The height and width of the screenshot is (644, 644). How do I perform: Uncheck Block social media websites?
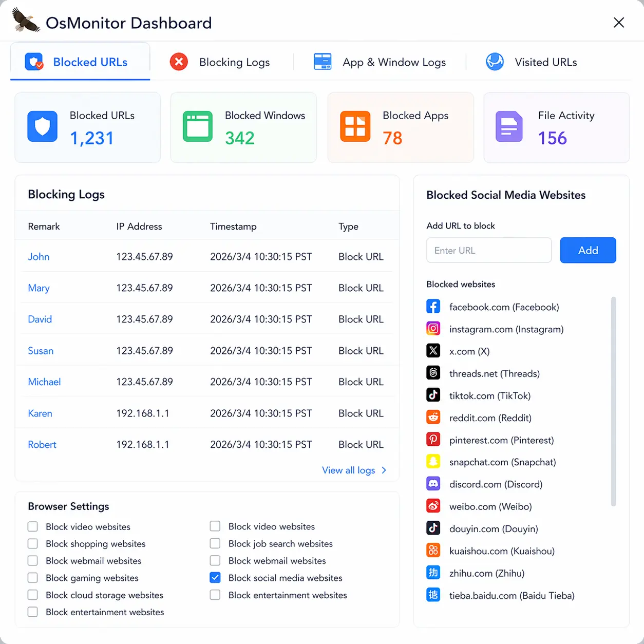tap(215, 578)
